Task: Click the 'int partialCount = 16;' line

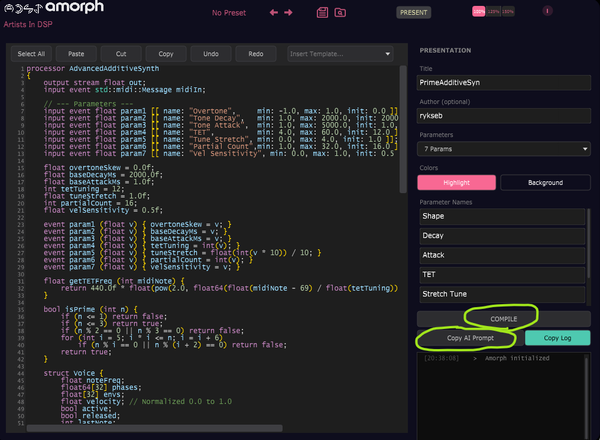Action: [90, 203]
